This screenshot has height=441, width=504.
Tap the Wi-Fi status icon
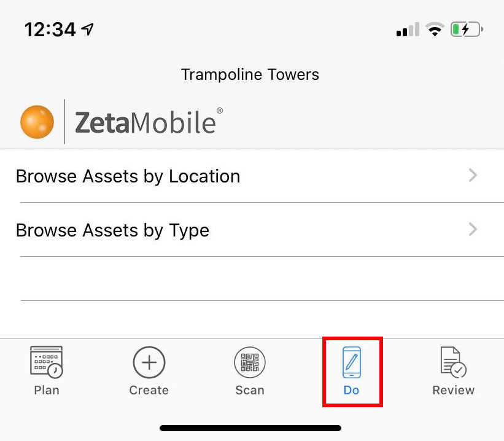coord(435,29)
